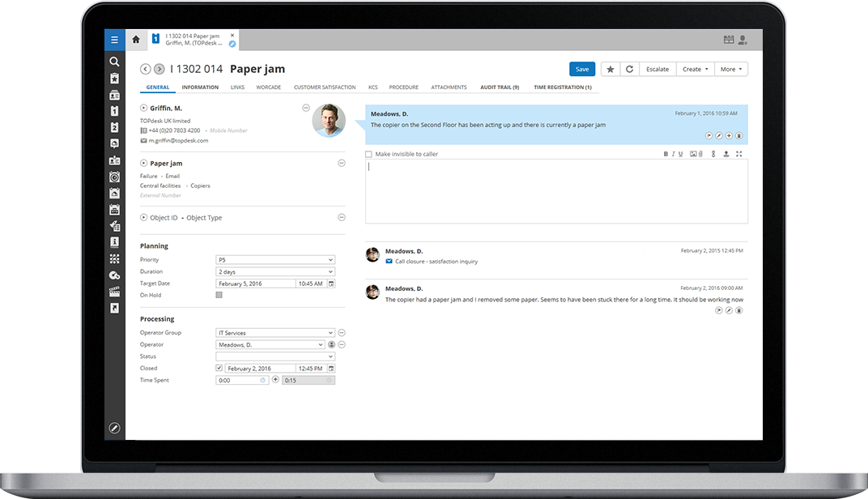The image size is (868, 499).
Task: Open the hamburger main menu
Action: click(115, 40)
